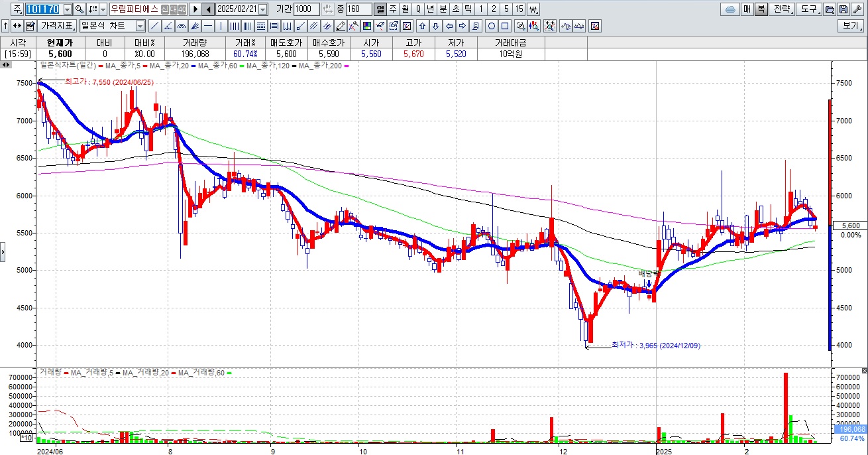Click the cloud sync icon
The width and height of the screenshot is (868, 455).
(x=730, y=9)
